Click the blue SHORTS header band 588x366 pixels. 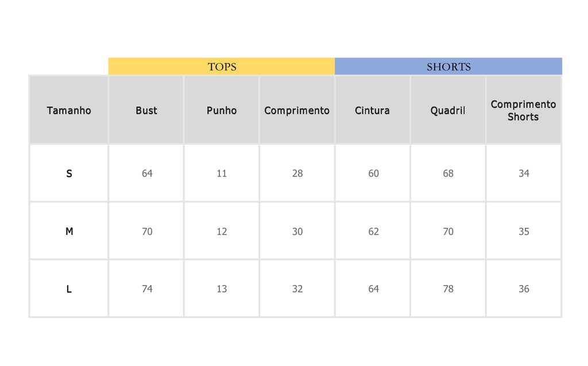(448, 67)
